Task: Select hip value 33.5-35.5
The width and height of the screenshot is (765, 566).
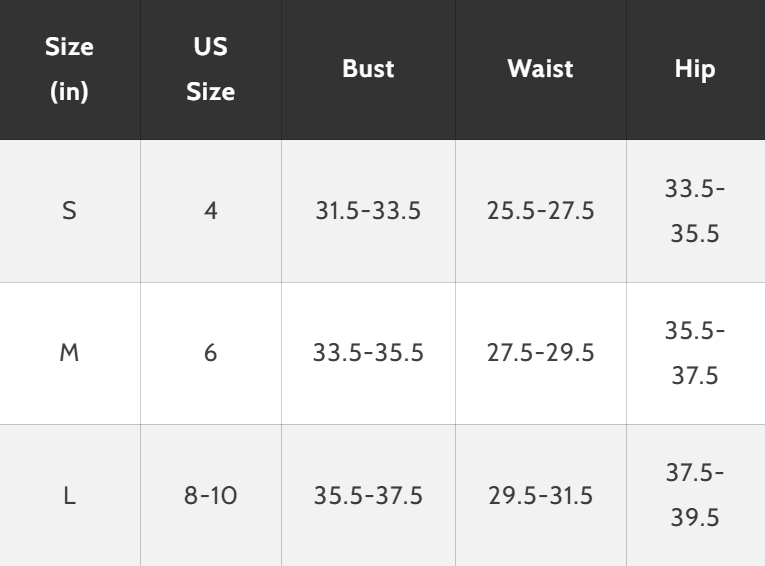Action: tap(696, 211)
